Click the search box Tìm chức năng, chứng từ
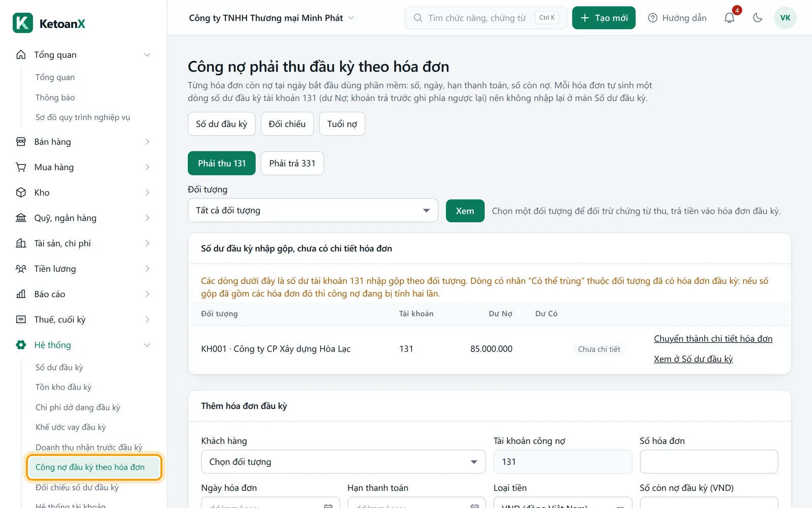Viewport: 812px width, 508px height. [x=486, y=18]
